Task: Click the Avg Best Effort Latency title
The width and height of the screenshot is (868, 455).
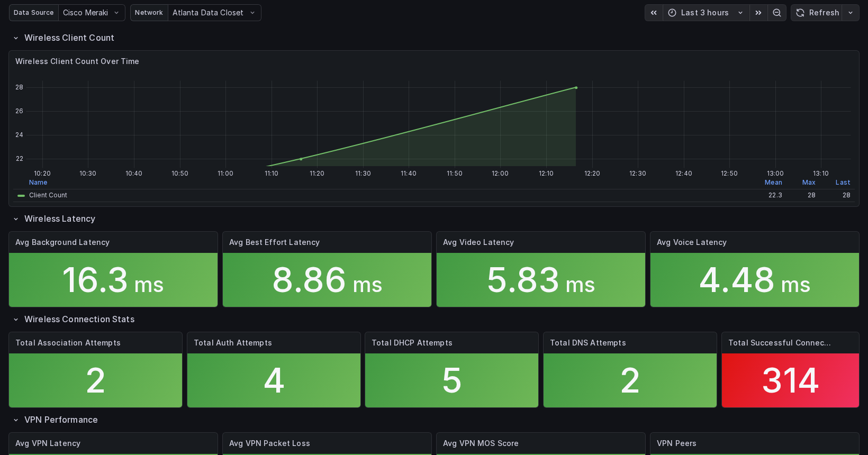Action: [274, 242]
